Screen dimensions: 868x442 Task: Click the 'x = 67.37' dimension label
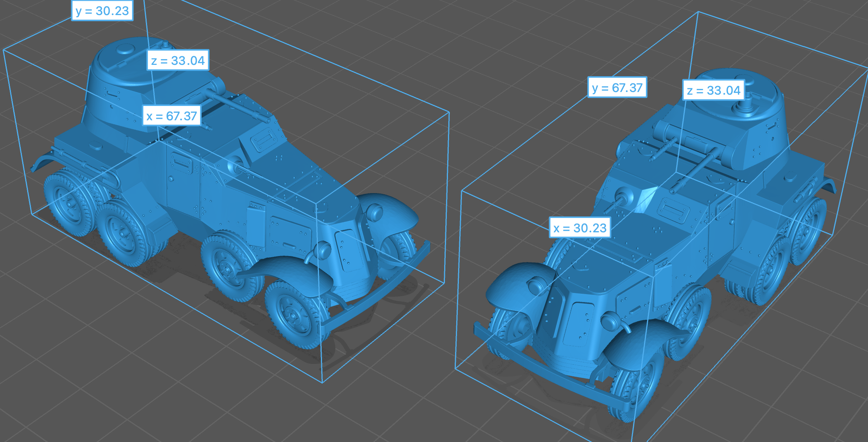click(172, 116)
